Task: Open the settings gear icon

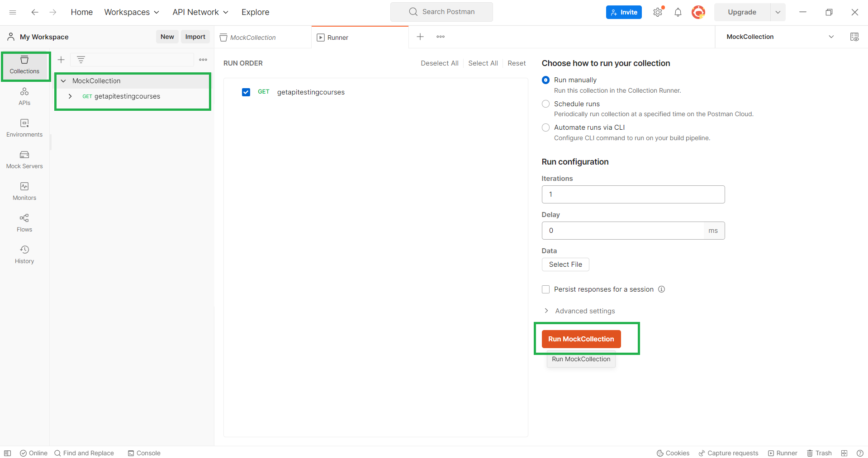Action: click(x=658, y=12)
